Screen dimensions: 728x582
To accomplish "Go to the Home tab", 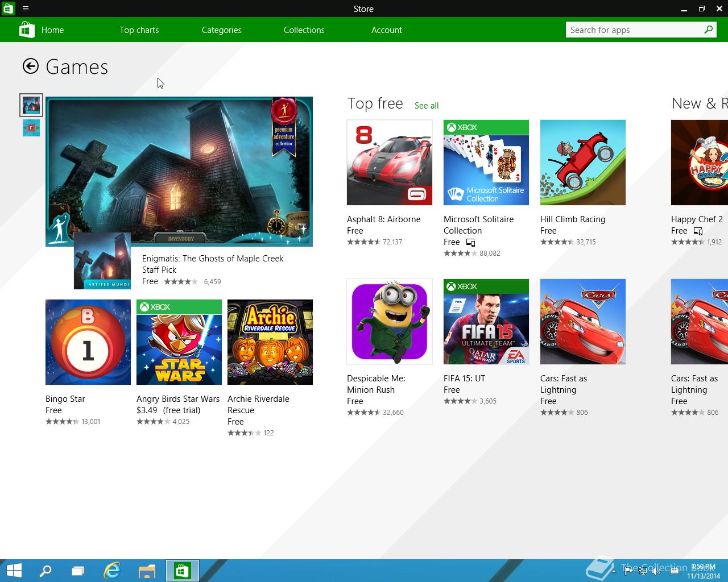I will click(52, 30).
